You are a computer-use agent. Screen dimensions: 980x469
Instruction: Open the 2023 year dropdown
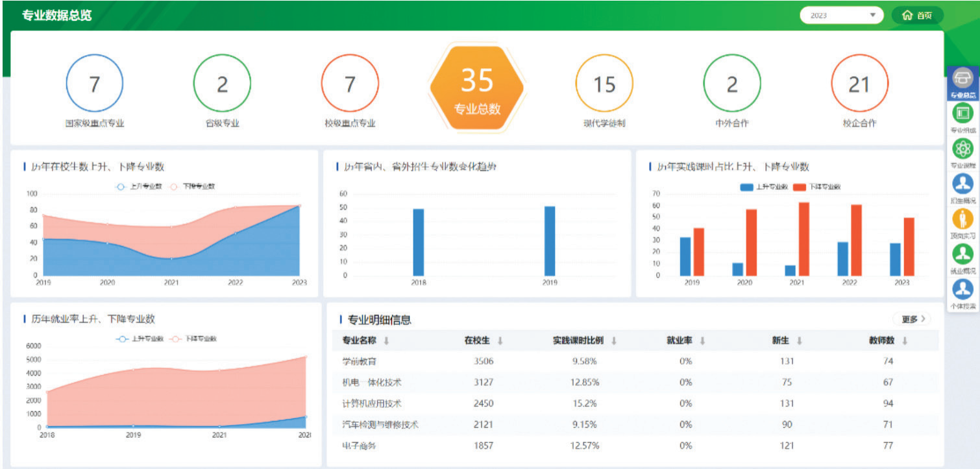coord(841,16)
